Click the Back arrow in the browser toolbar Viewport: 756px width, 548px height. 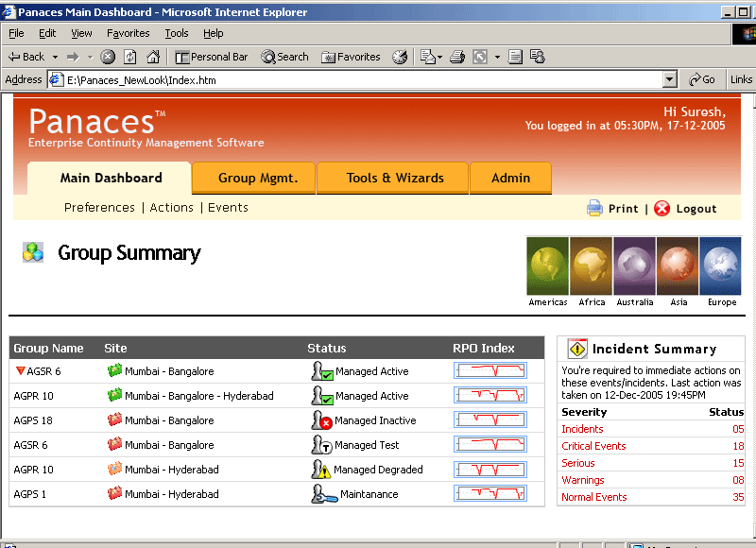pos(26,57)
